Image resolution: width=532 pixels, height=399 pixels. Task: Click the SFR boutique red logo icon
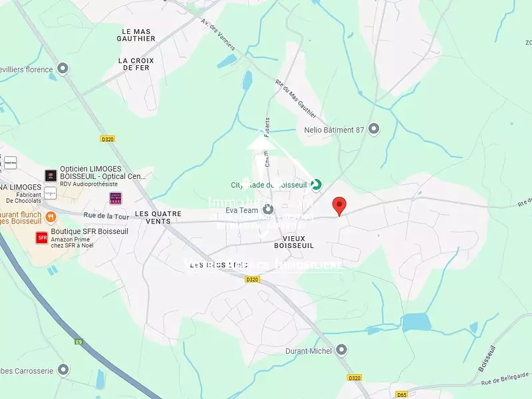(42, 237)
